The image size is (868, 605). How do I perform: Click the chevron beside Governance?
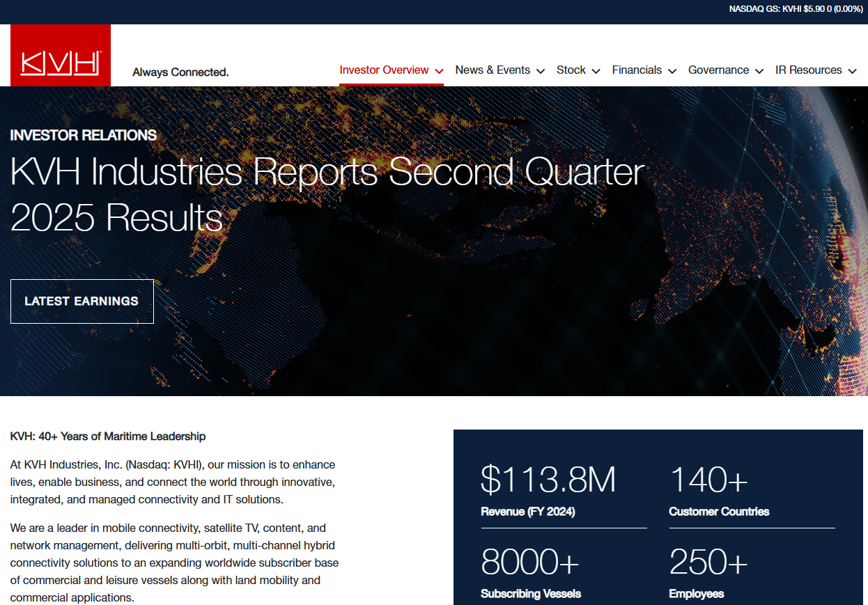click(x=759, y=71)
